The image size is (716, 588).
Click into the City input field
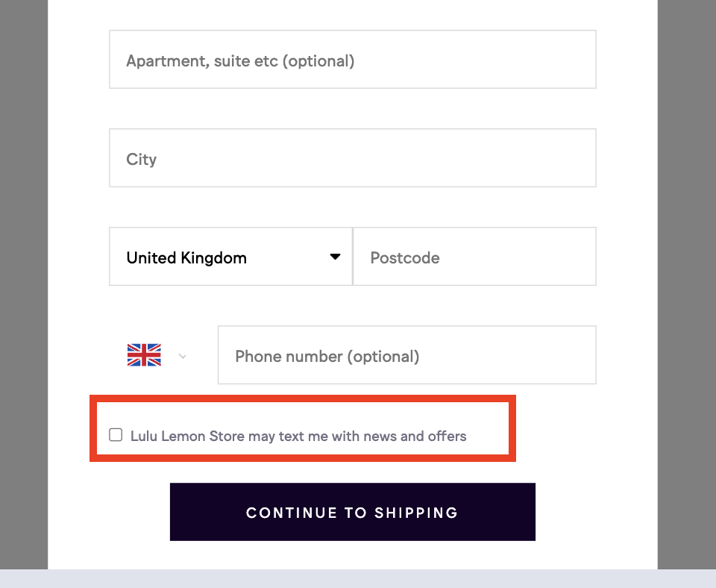pyautogui.click(x=352, y=158)
